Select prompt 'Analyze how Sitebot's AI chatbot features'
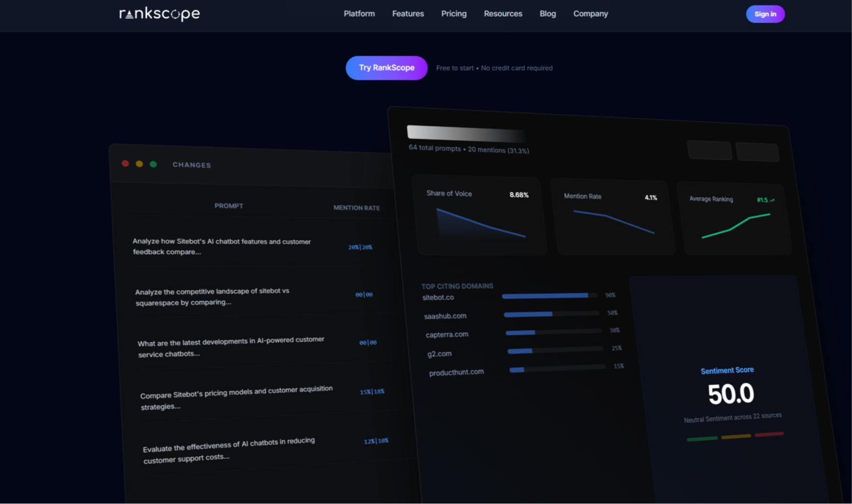 (x=222, y=246)
